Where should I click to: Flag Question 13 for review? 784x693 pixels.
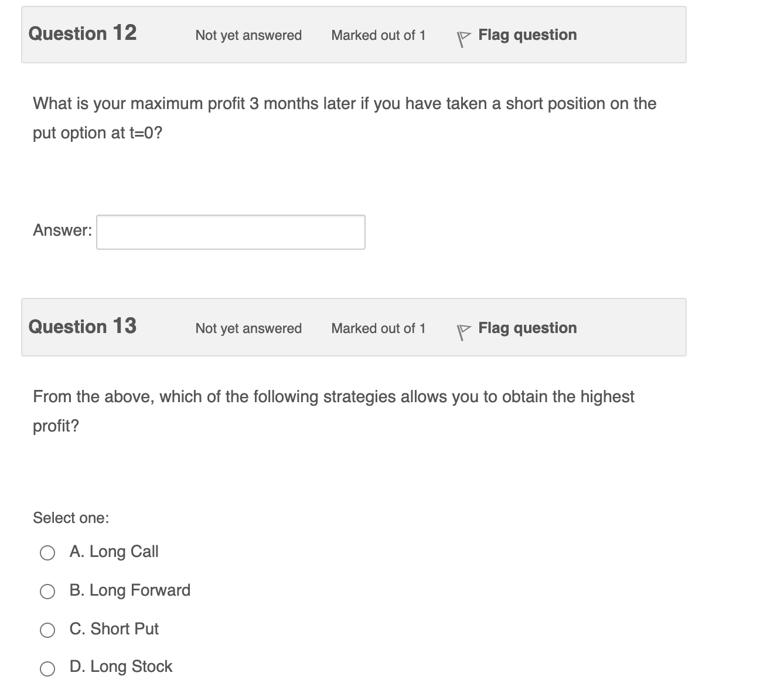coord(526,328)
